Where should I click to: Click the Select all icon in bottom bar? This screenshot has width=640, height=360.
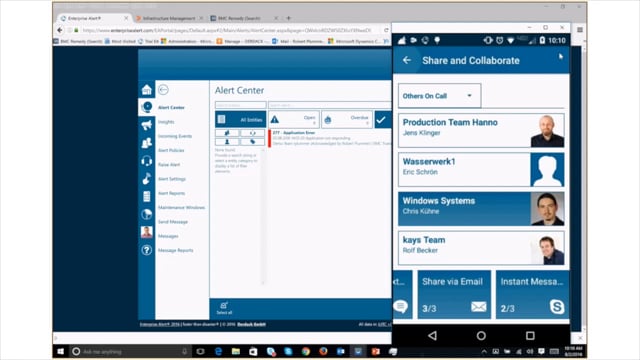pos(224,308)
